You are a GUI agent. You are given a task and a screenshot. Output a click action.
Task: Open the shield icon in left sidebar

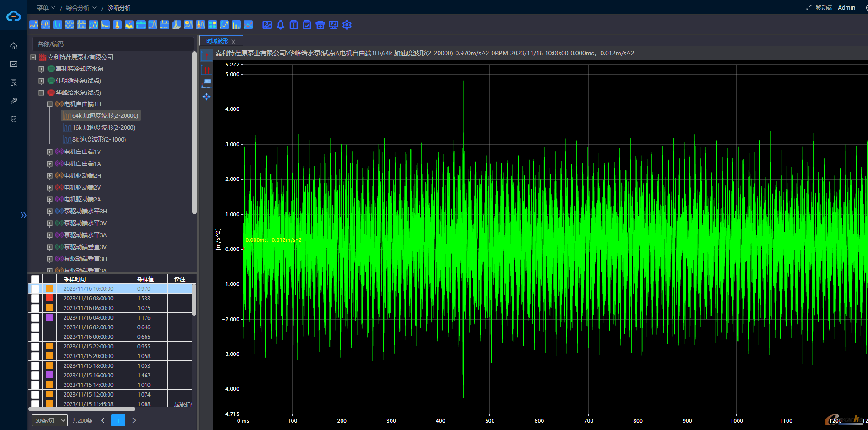(14, 119)
